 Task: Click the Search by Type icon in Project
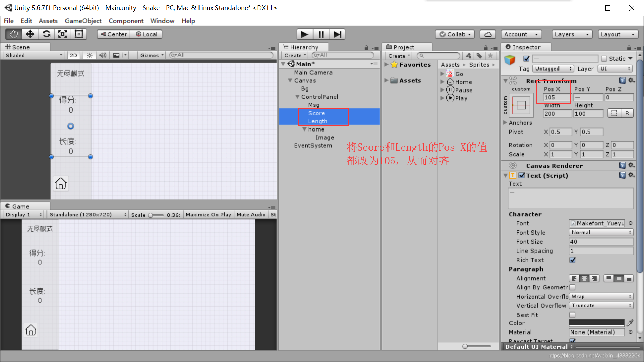pyautogui.click(x=468, y=55)
